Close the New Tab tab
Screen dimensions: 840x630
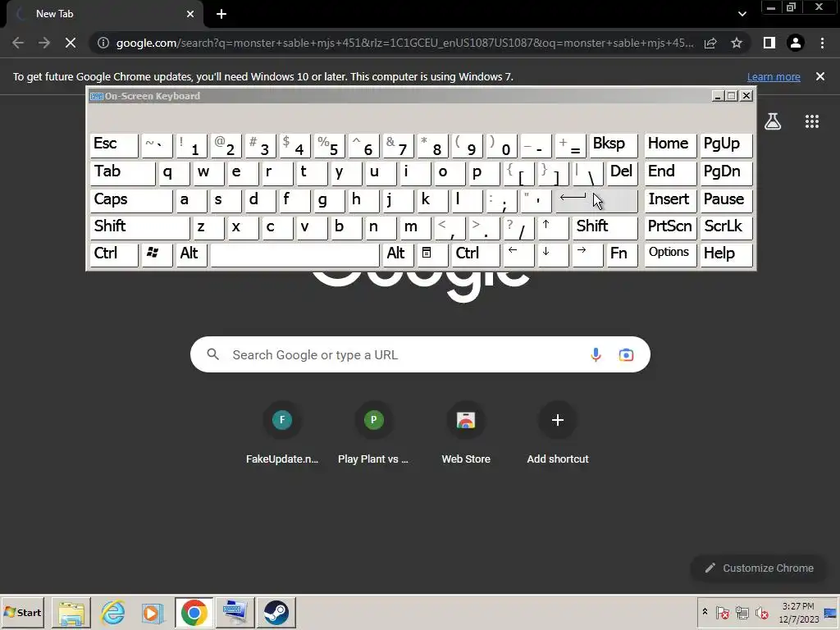coord(190,14)
